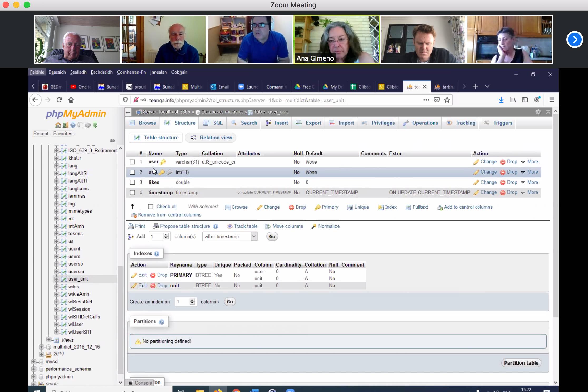Click Change link for the likes column

(485, 182)
